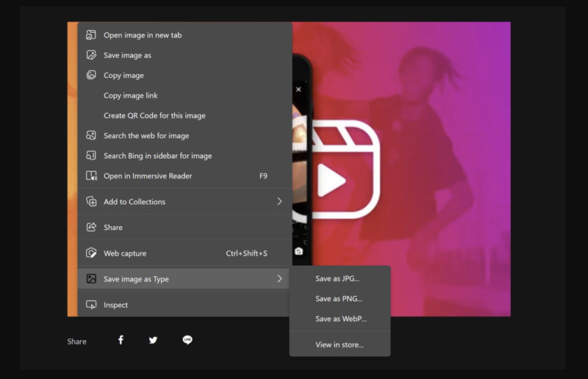Expand the Save image as Type arrow
The height and width of the screenshot is (379, 588).
[x=279, y=279]
